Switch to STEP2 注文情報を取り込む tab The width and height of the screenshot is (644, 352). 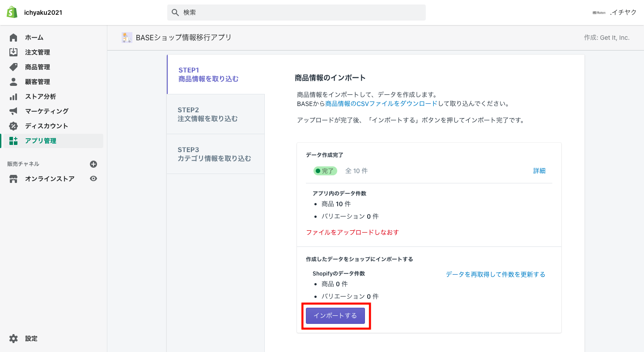[216, 114]
